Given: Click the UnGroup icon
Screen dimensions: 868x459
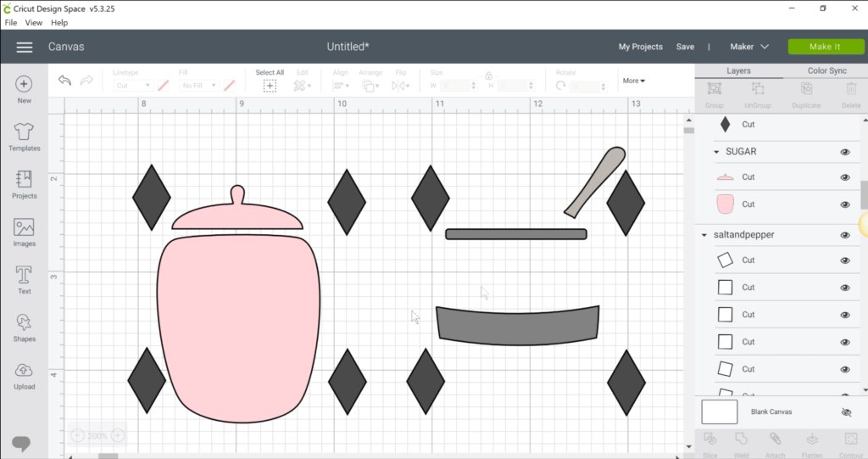Looking at the screenshot, I should [x=757, y=88].
